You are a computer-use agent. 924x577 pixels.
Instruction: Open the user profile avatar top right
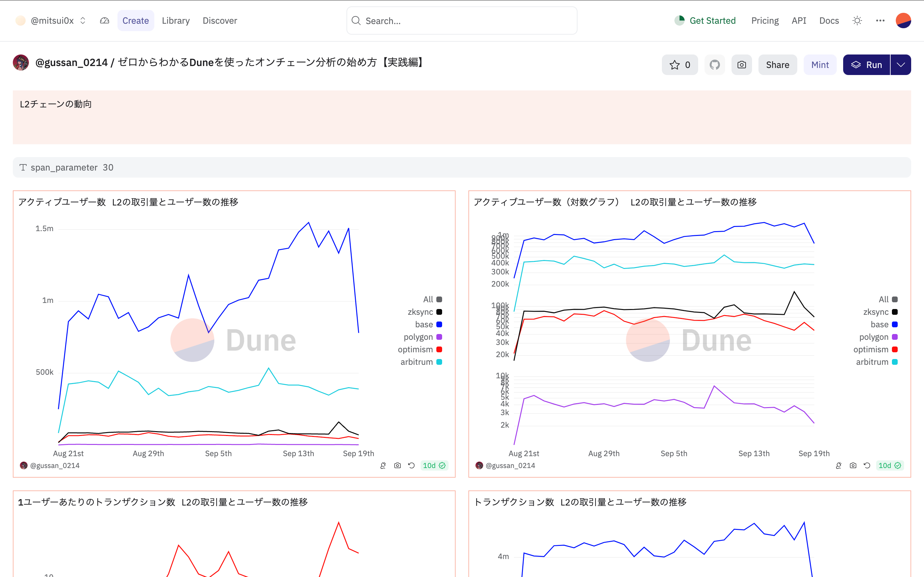point(903,21)
